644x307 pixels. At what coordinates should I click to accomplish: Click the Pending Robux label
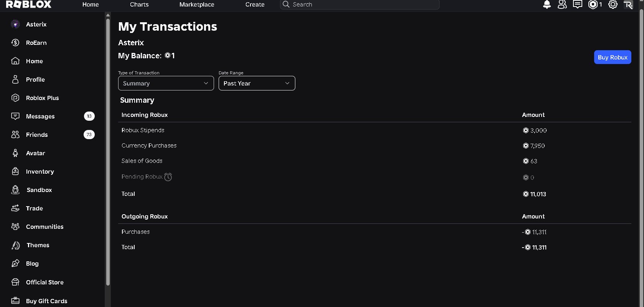coord(142,177)
